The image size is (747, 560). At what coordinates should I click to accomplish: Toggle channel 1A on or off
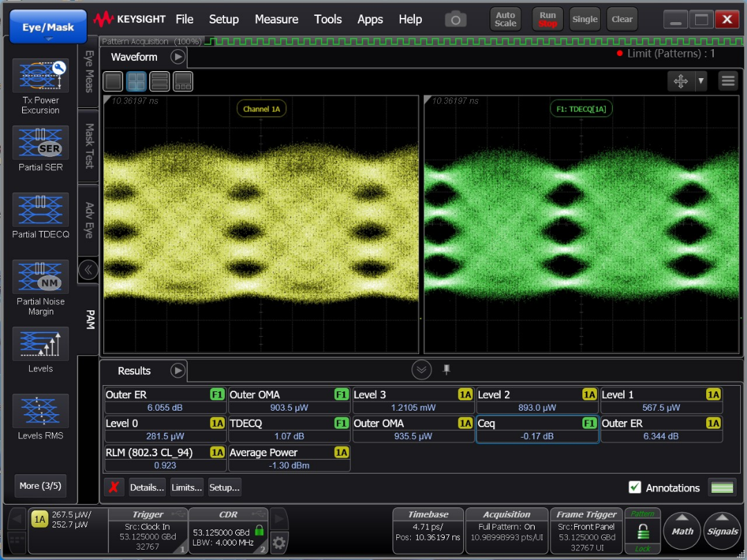coord(40,521)
